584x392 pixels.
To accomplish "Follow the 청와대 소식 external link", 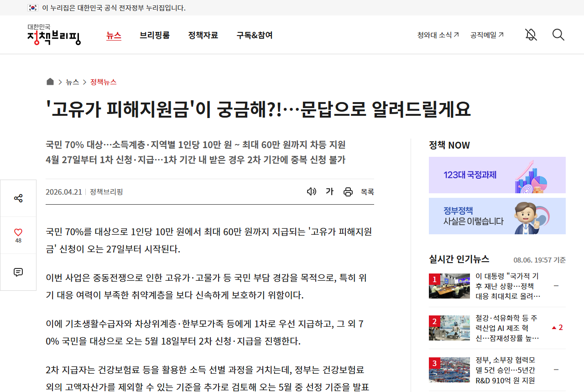I will 438,35.
